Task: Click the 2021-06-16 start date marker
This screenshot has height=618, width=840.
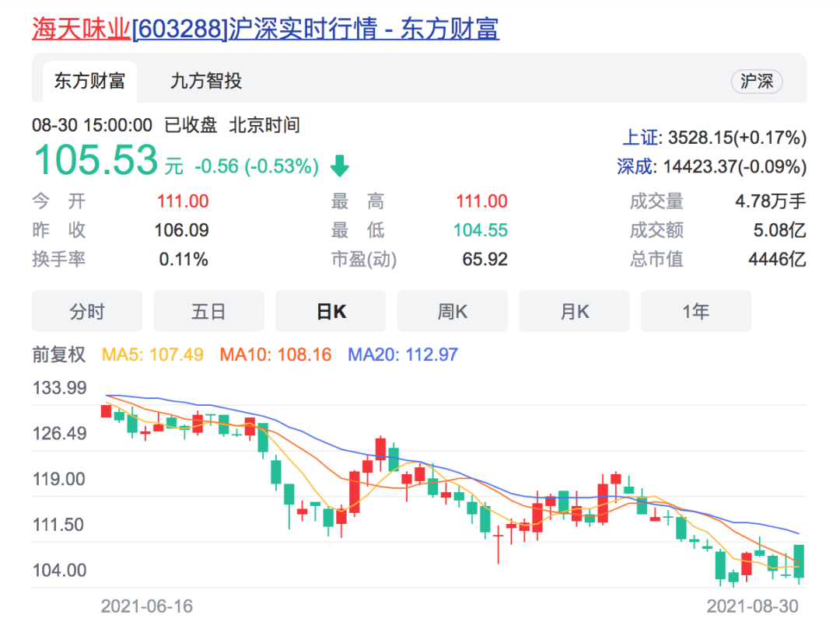Action: click(147, 606)
